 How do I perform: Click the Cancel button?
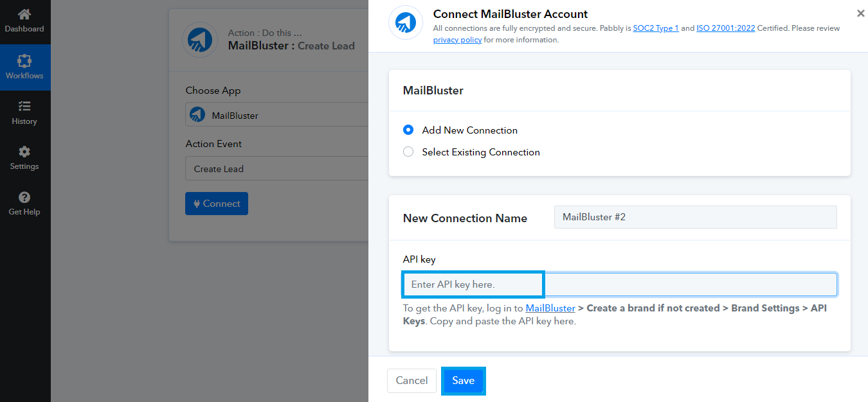[411, 380]
